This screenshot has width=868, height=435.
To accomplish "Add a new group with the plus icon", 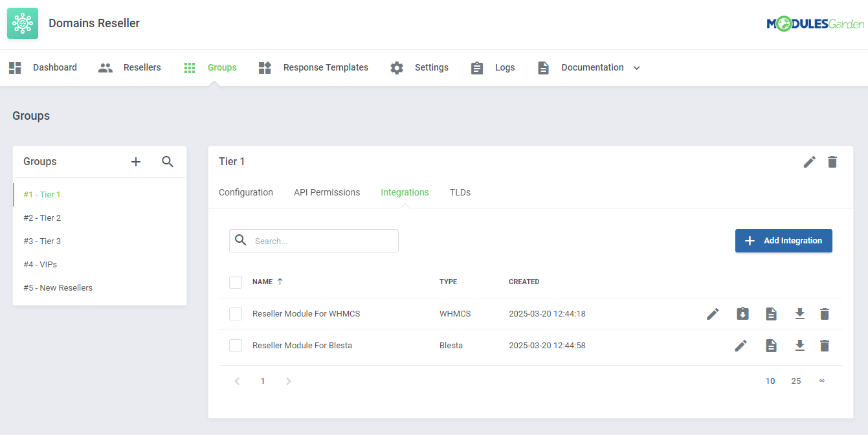I will pyautogui.click(x=135, y=162).
